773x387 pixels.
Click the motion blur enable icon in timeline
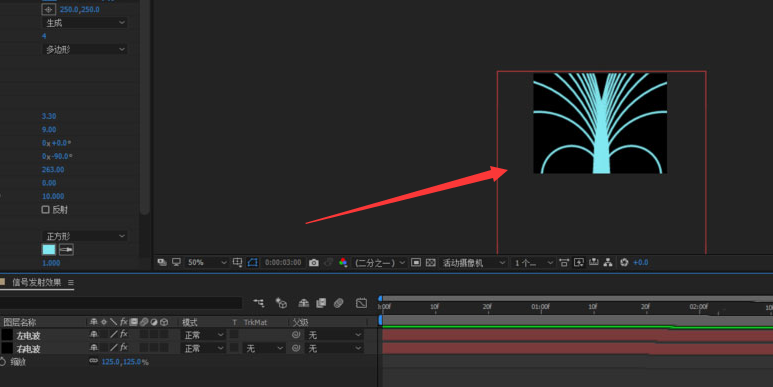338,303
